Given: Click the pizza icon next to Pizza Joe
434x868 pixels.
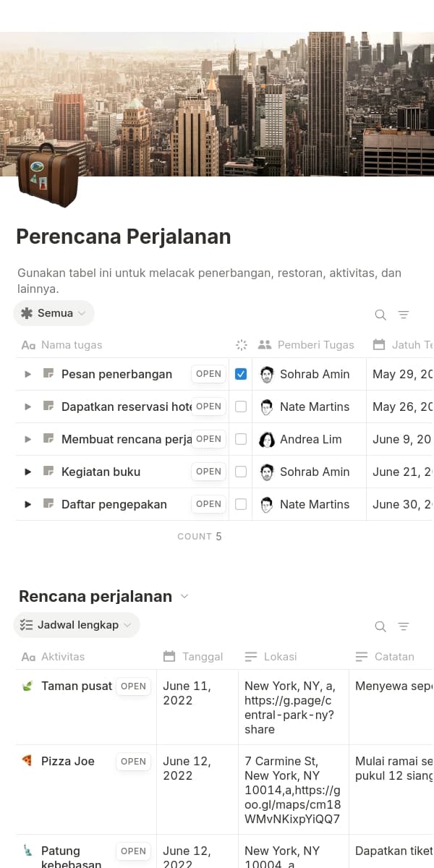Looking at the screenshot, I should [29, 760].
